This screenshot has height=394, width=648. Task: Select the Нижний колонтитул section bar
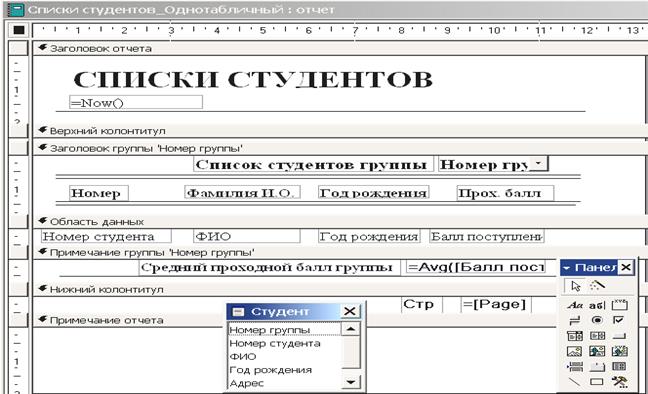[x=295, y=289]
